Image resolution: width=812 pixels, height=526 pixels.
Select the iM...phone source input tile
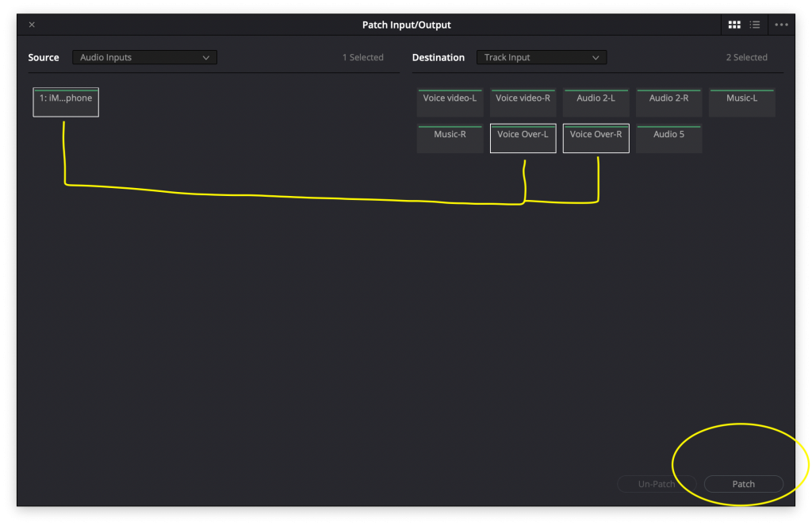point(66,102)
